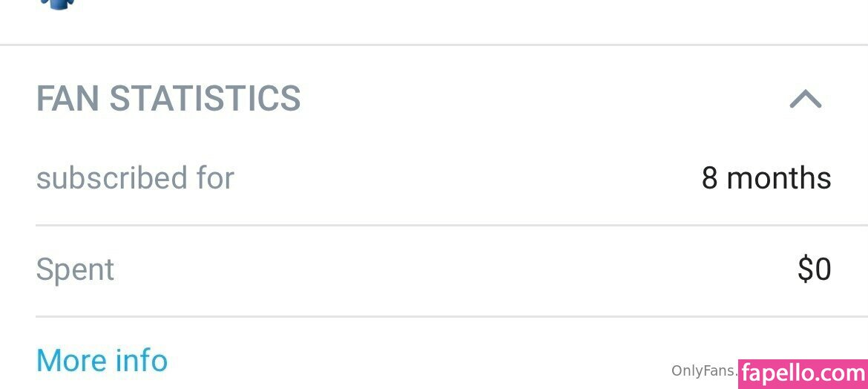Click the pink fapello banner
The height and width of the screenshot is (389, 868).
pos(803,373)
